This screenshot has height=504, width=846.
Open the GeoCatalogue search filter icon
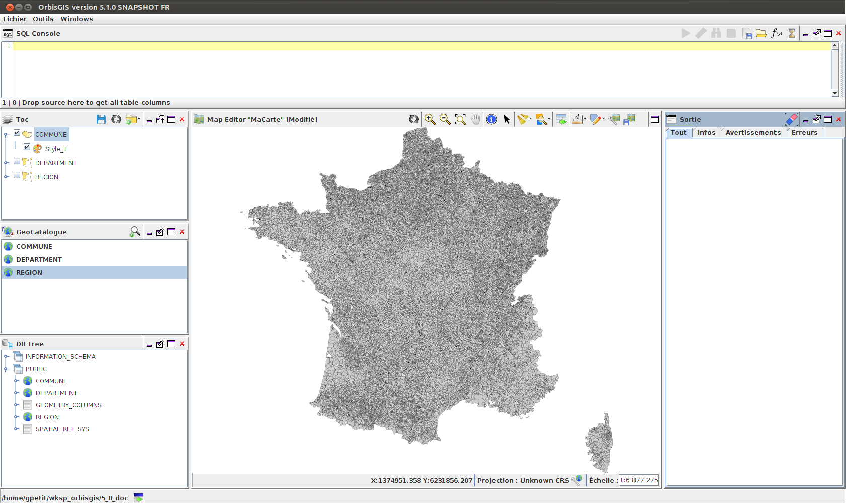point(135,232)
